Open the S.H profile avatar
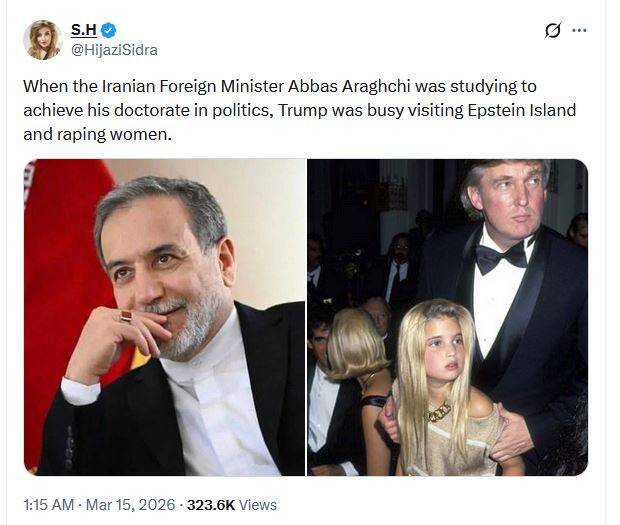The width and height of the screenshot is (620, 525). pyautogui.click(x=42, y=40)
